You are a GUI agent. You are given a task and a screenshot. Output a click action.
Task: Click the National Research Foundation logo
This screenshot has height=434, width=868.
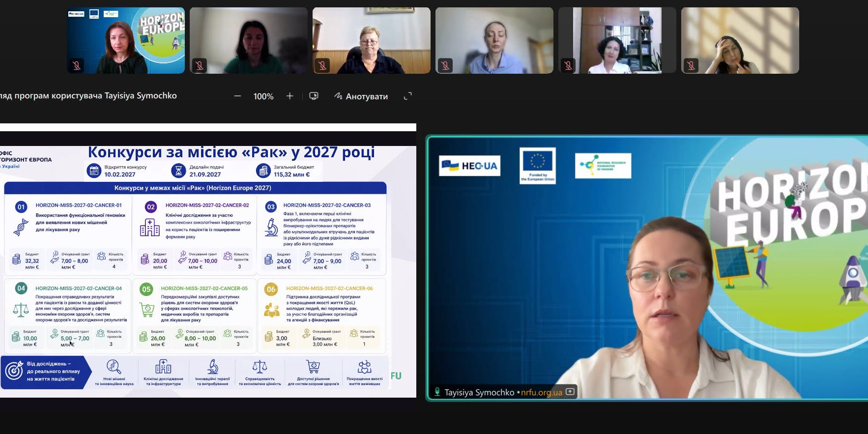coord(603,166)
